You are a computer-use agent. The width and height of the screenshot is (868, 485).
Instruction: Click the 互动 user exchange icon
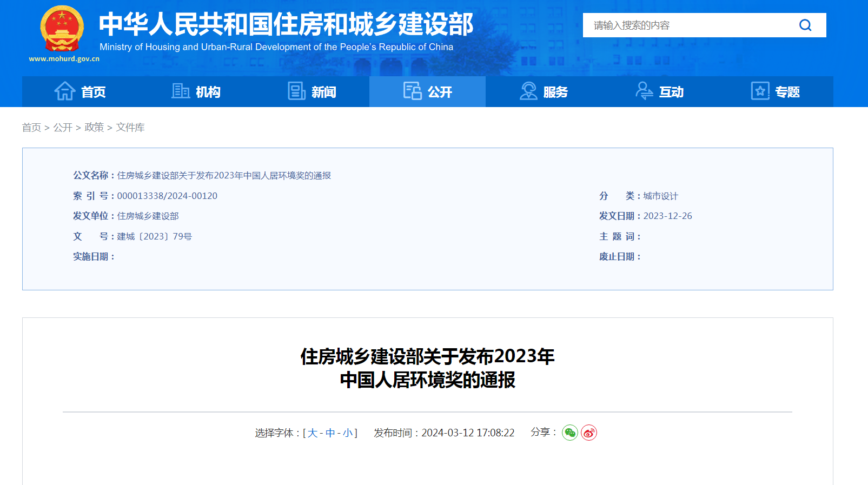coord(644,91)
